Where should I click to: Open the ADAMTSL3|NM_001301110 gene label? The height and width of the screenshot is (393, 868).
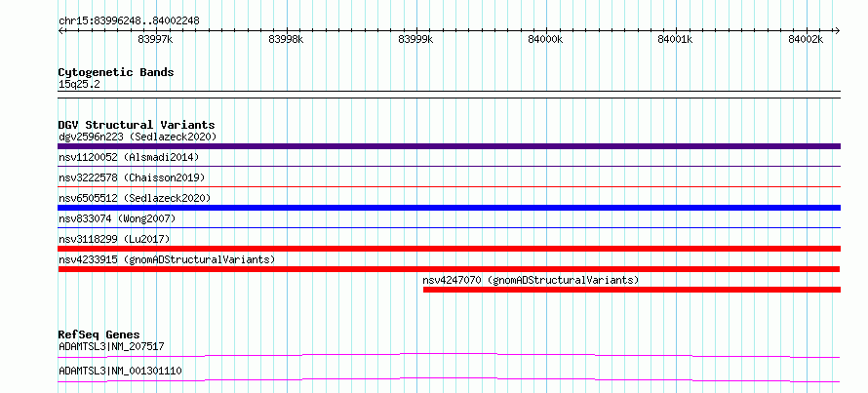[120, 371]
